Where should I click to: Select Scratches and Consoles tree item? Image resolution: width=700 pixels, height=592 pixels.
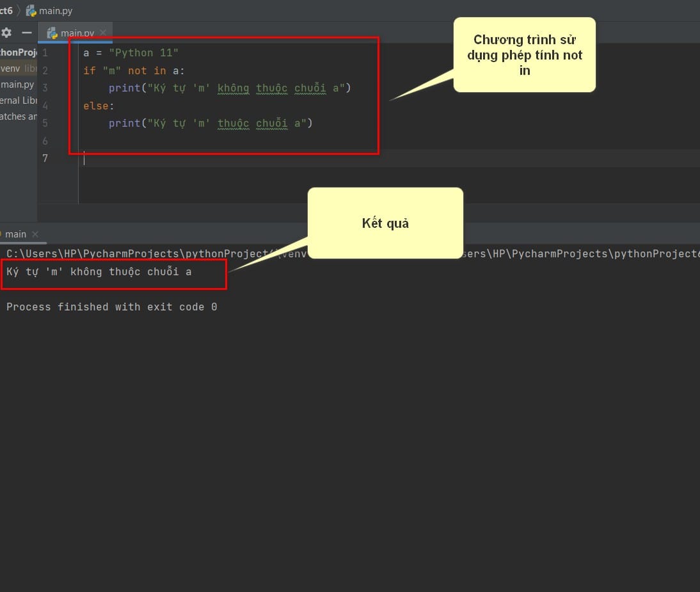pyautogui.click(x=18, y=116)
